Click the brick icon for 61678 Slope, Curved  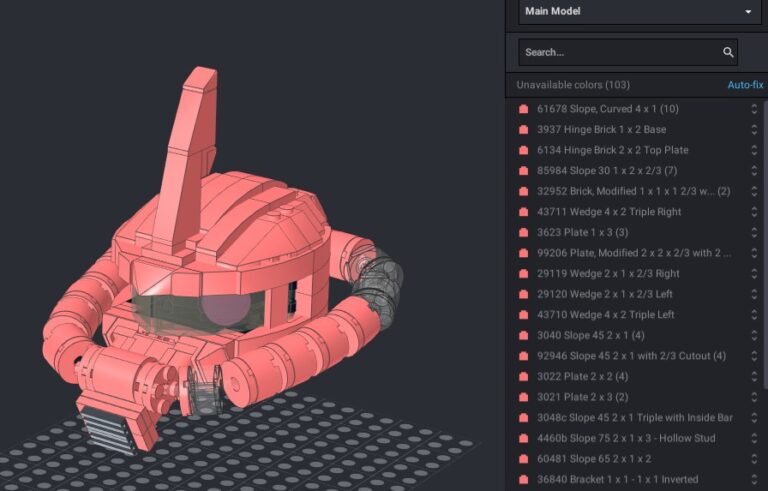click(x=524, y=109)
